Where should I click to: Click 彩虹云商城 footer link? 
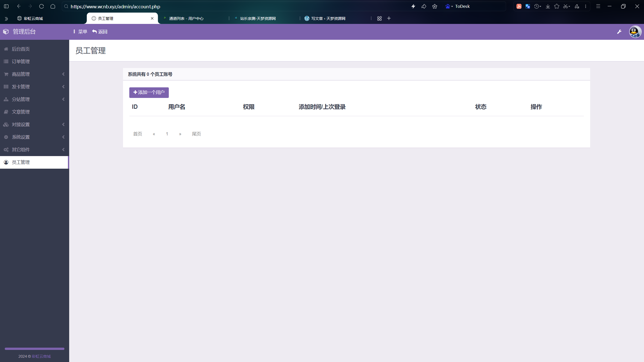41,356
